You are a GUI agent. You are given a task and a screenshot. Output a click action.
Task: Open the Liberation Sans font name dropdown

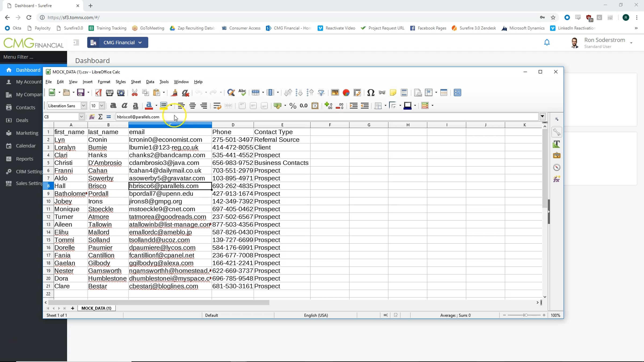(x=83, y=106)
